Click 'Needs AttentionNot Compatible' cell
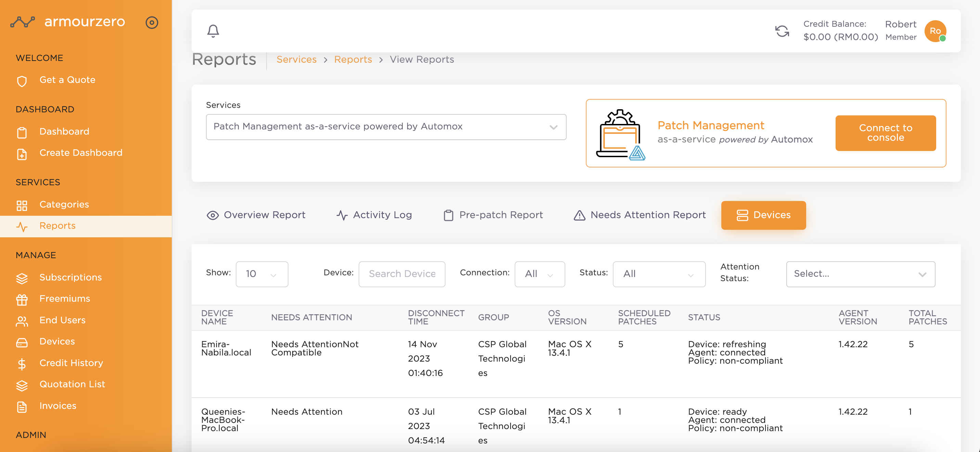The image size is (980, 452). (x=314, y=348)
